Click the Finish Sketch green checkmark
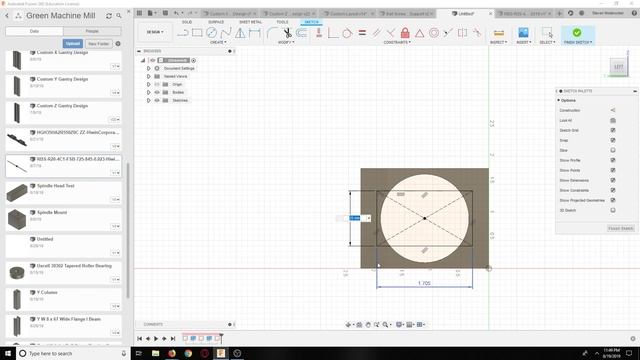This screenshot has height=360, width=640. (577, 33)
